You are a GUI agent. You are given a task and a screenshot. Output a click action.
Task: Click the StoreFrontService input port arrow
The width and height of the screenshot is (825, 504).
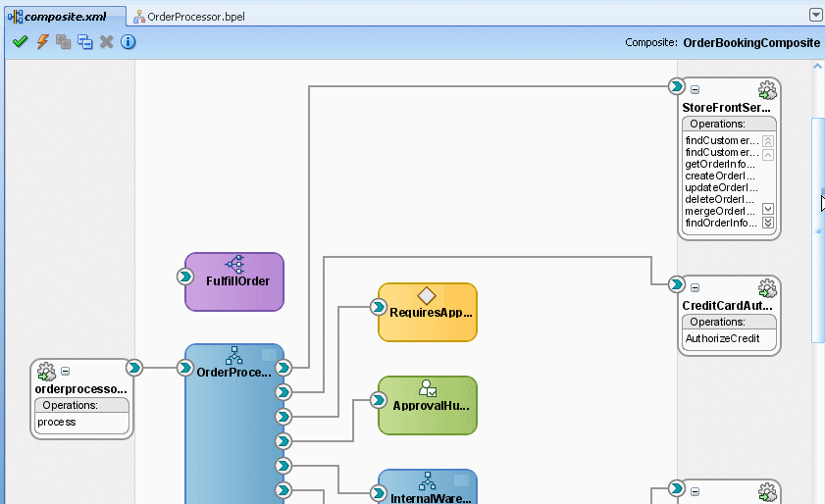point(677,85)
